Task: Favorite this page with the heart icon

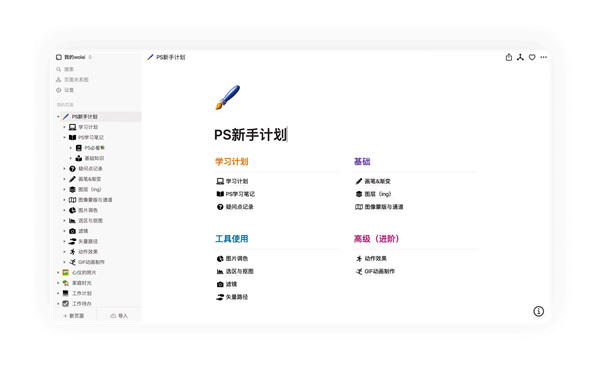Action: pyautogui.click(x=532, y=57)
